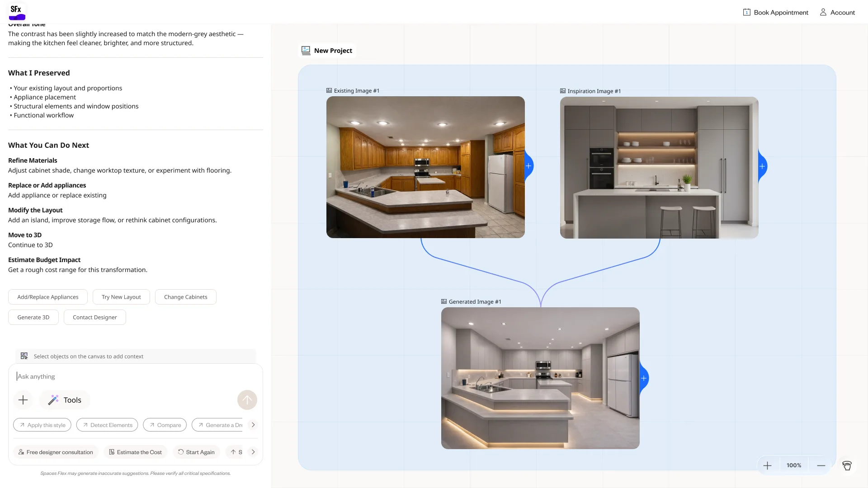Select Apply this style suggestion
868x488 pixels.
42,425
